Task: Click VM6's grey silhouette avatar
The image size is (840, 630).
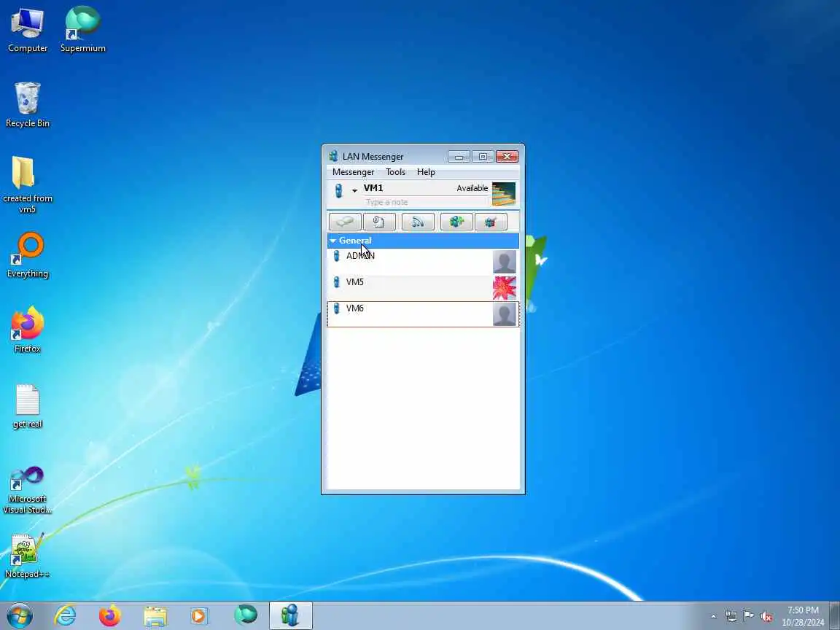Action: (x=504, y=314)
